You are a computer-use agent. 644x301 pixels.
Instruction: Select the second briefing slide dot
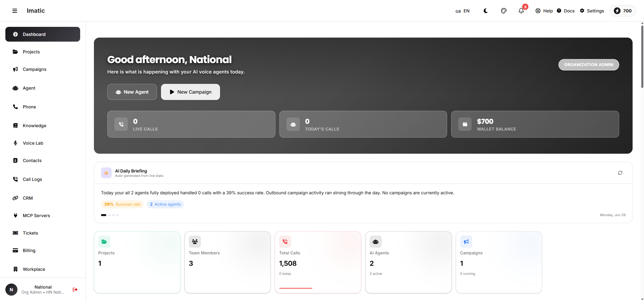tap(109, 215)
